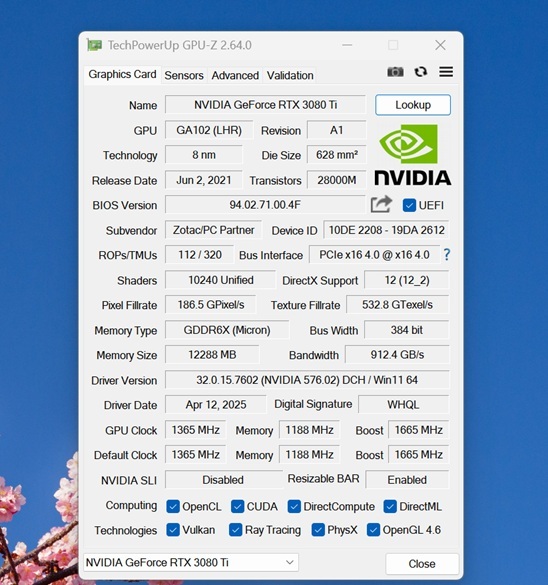Toggle the Vulkan checkbox

173,530
